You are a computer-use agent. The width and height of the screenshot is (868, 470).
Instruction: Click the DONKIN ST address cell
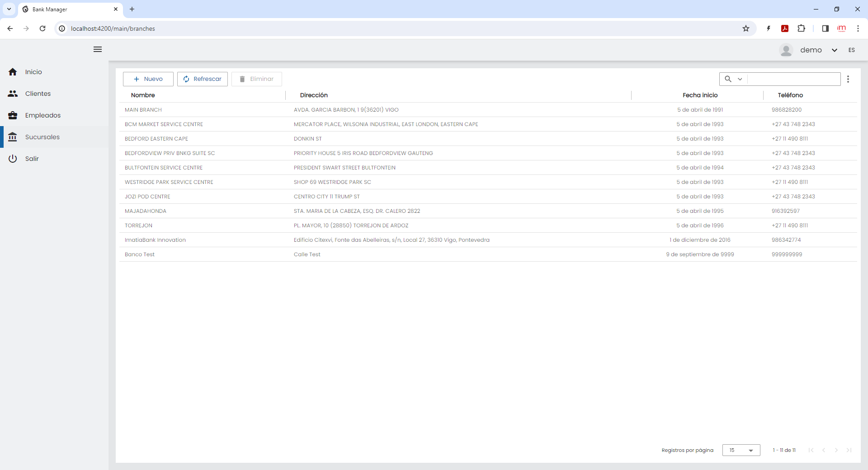tap(308, 139)
